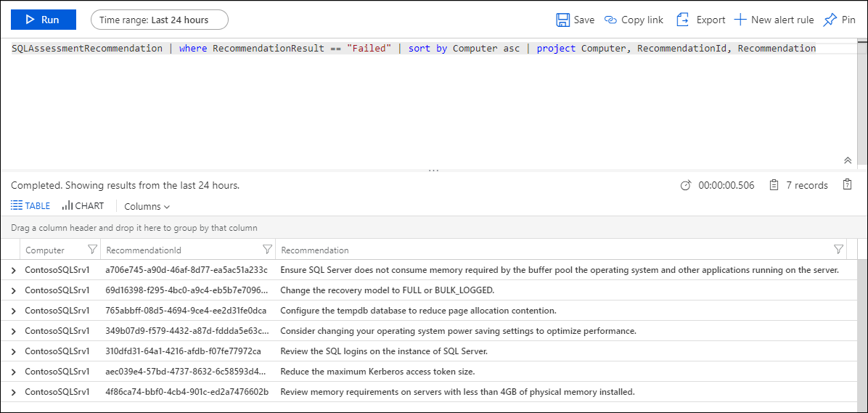The width and height of the screenshot is (868, 413).
Task: Save the query using the floppy disk icon
Action: click(563, 20)
